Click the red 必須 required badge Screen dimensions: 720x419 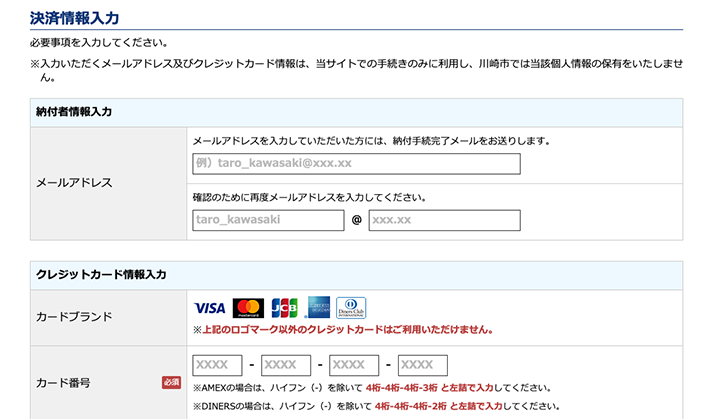[171, 382]
